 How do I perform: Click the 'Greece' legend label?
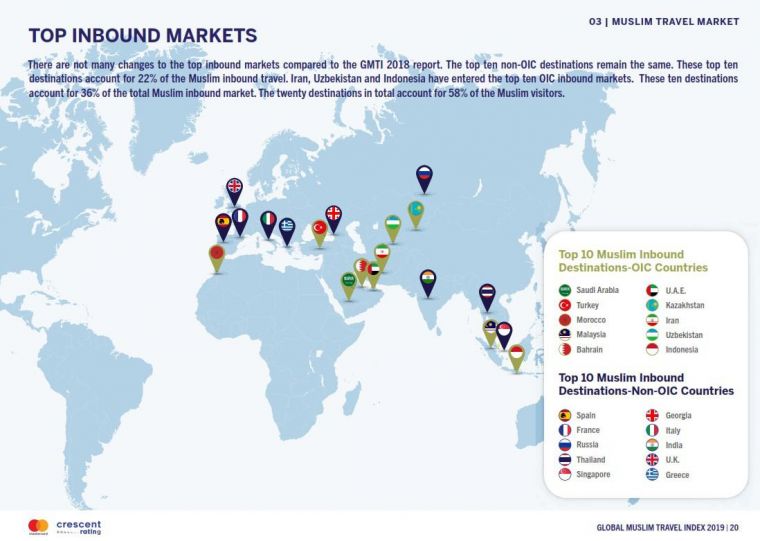click(x=677, y=475)
